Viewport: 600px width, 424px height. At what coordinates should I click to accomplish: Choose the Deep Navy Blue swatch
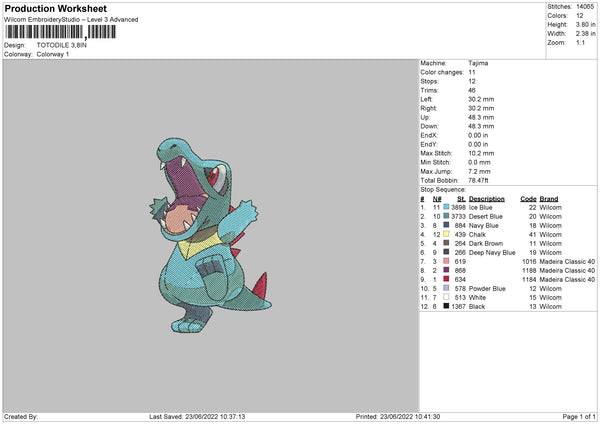[446, 251]
